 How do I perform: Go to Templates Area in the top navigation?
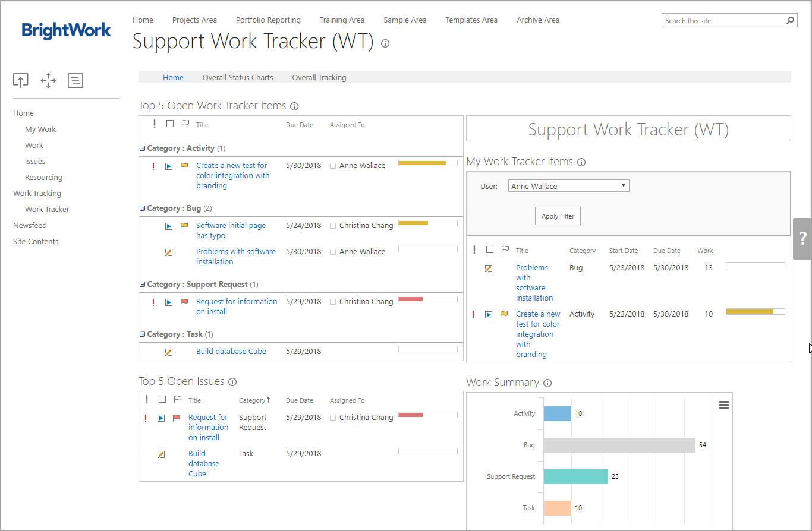(471, 20)
